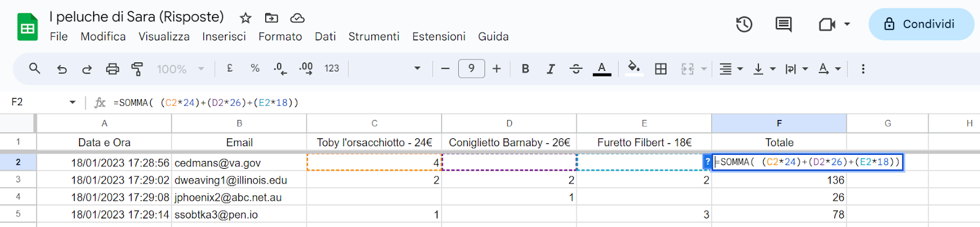Increase font size with plus button

pyautogui.click(x=497, y=69)
